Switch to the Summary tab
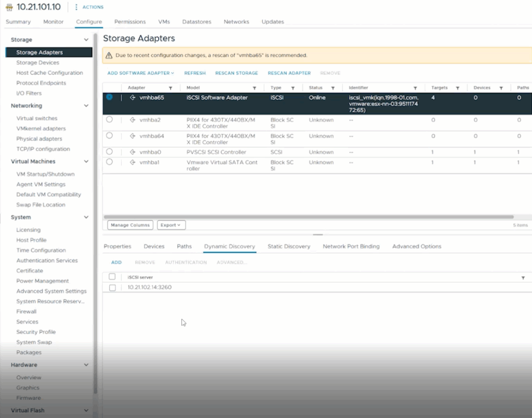 pos(18,22)
